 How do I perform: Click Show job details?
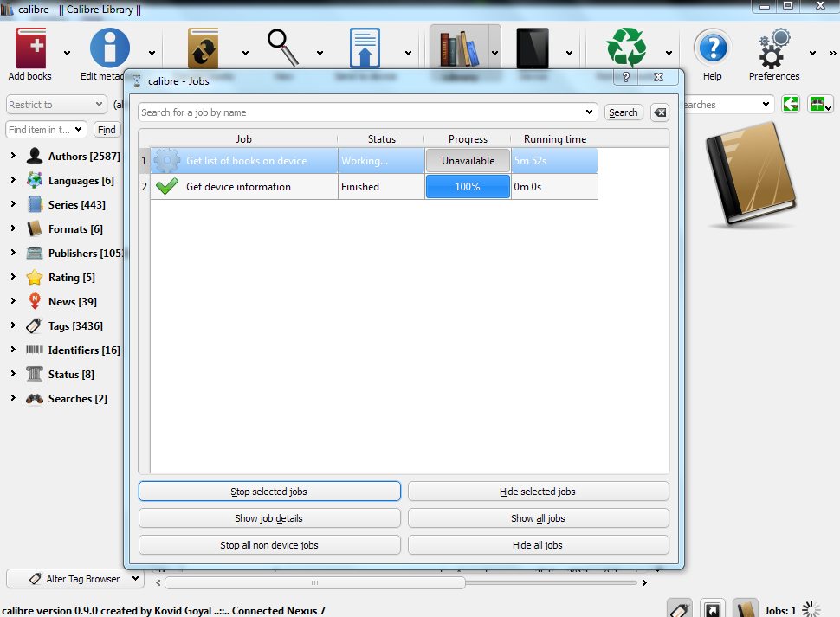pos(269,518)
